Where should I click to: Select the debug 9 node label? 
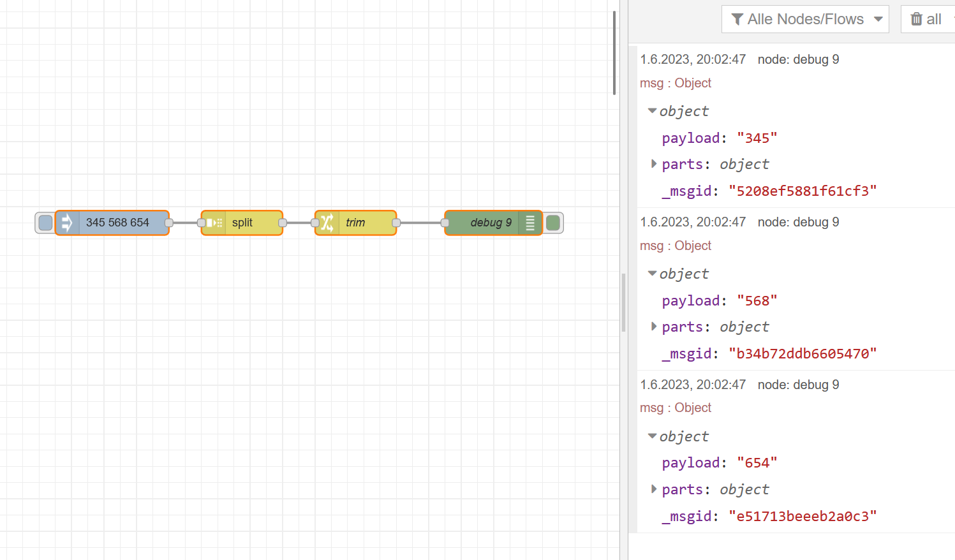point(491,223)
